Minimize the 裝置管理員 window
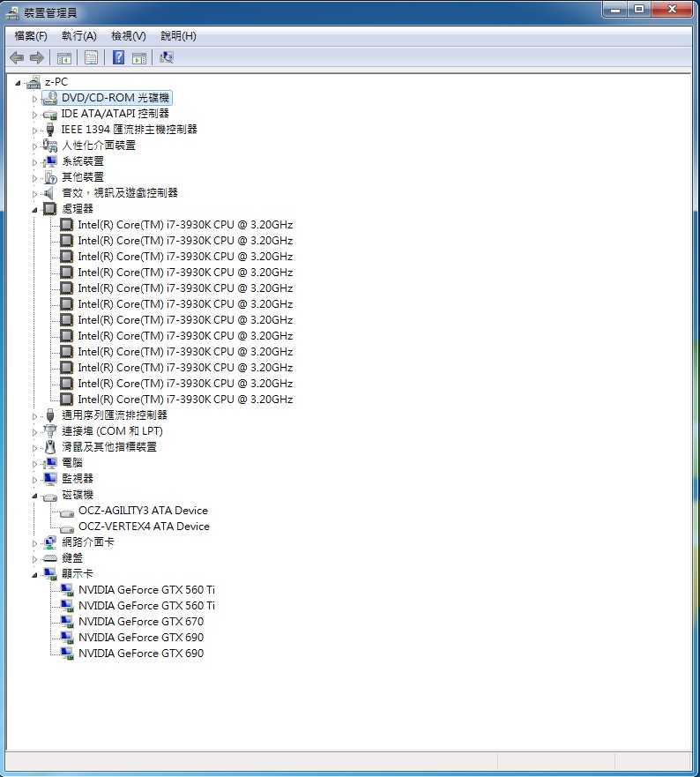 click(x=614, y=10)
